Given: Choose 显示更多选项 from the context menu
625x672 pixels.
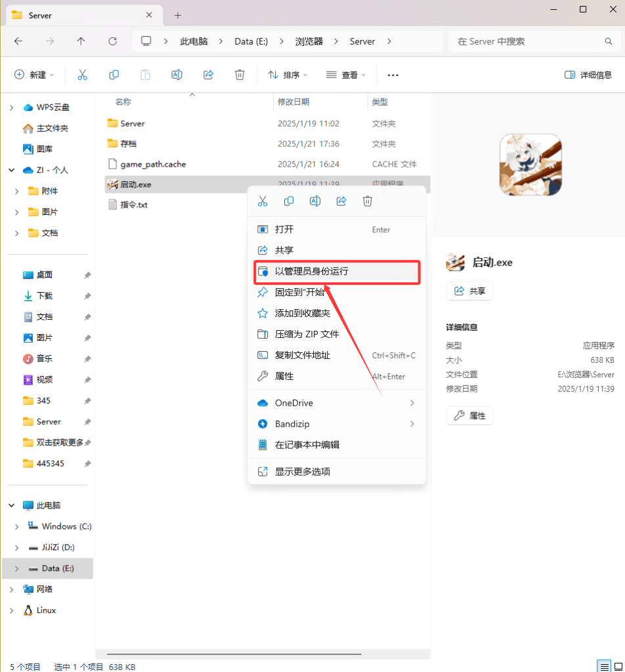Looking at the screenshot, I should click(x=302, y=471).
